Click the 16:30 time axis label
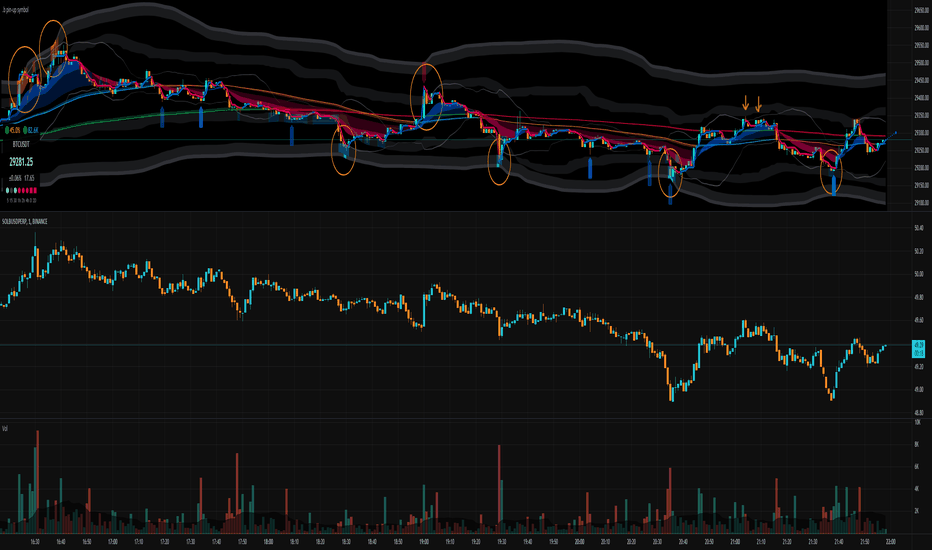Viewport: 932px width, 550px height. coord(34,542)
